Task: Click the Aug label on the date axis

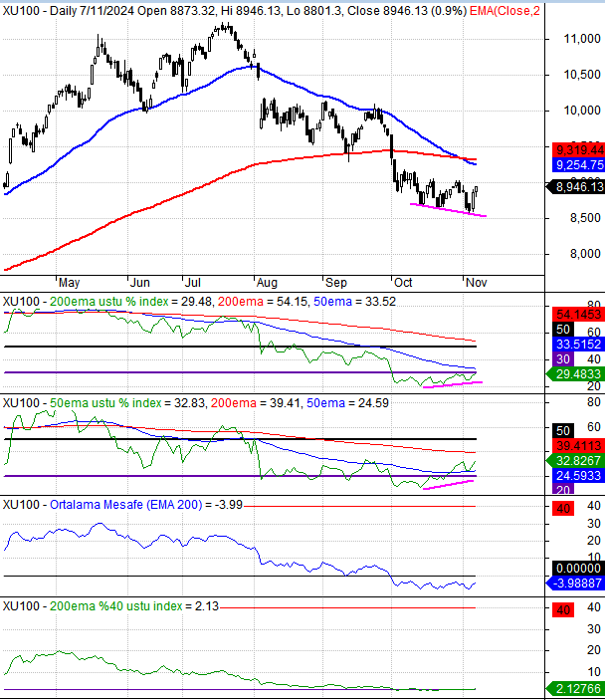Action: tap(267, 283)
